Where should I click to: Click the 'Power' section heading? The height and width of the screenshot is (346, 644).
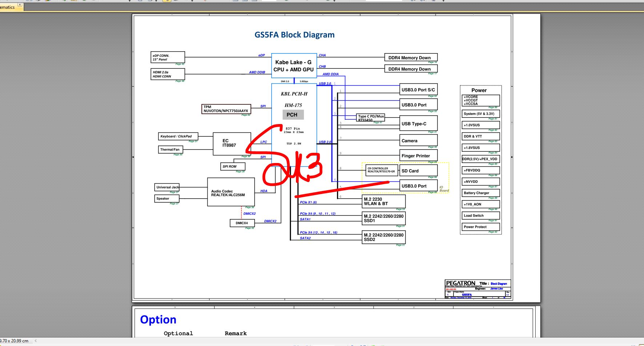(x=479, y=90)
